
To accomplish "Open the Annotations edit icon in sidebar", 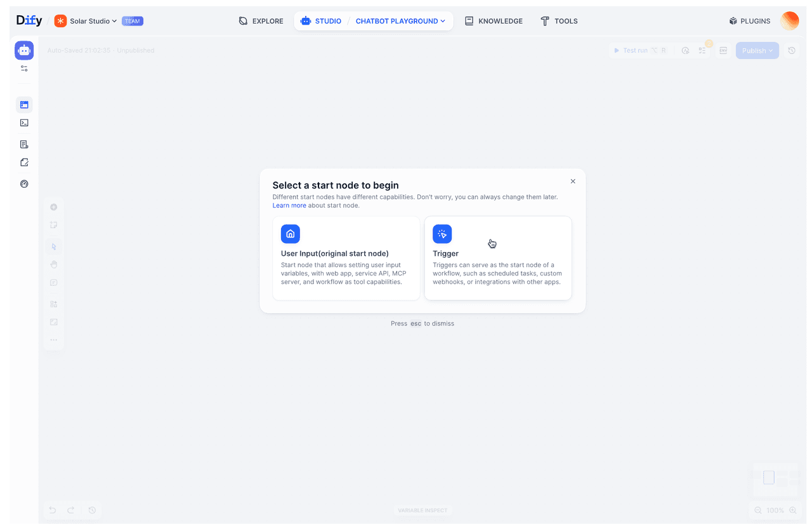I will (24, 162).
